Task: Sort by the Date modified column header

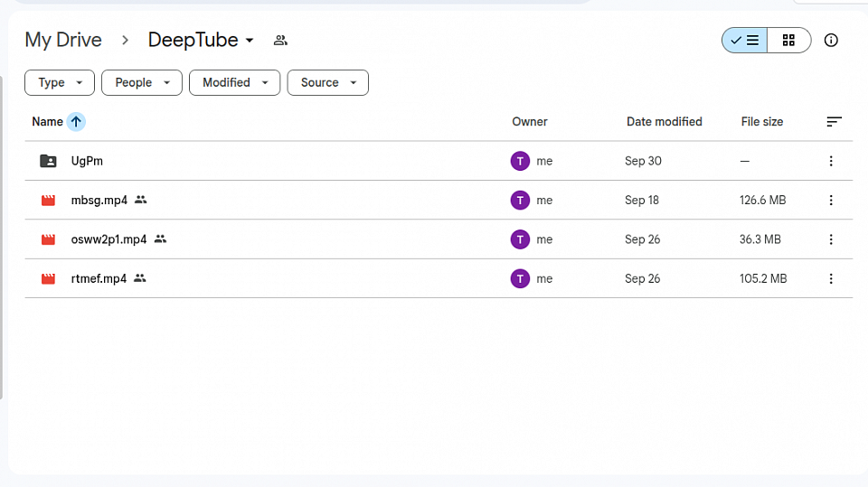Action: tap(664, 122)
